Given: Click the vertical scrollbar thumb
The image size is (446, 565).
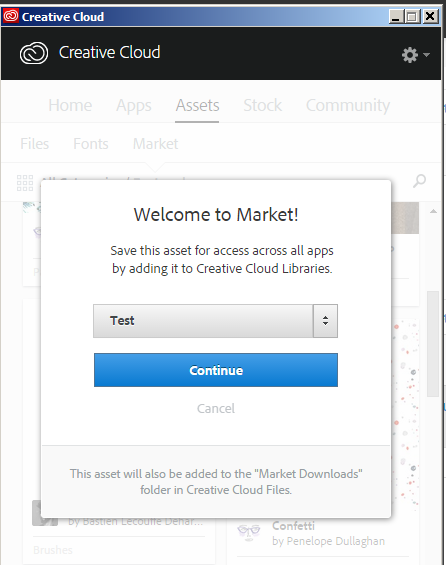Looking at the screenshot, I should click(x=433, y=344).
